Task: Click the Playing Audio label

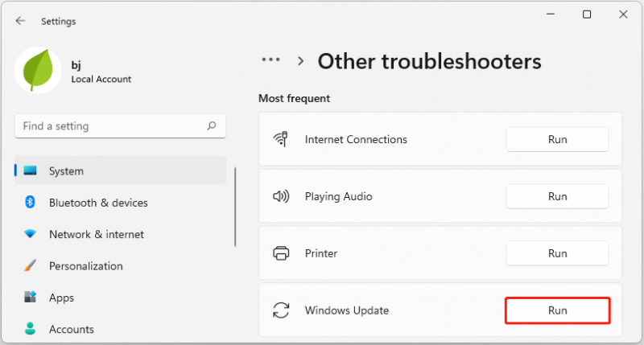Action: [338, 196]
